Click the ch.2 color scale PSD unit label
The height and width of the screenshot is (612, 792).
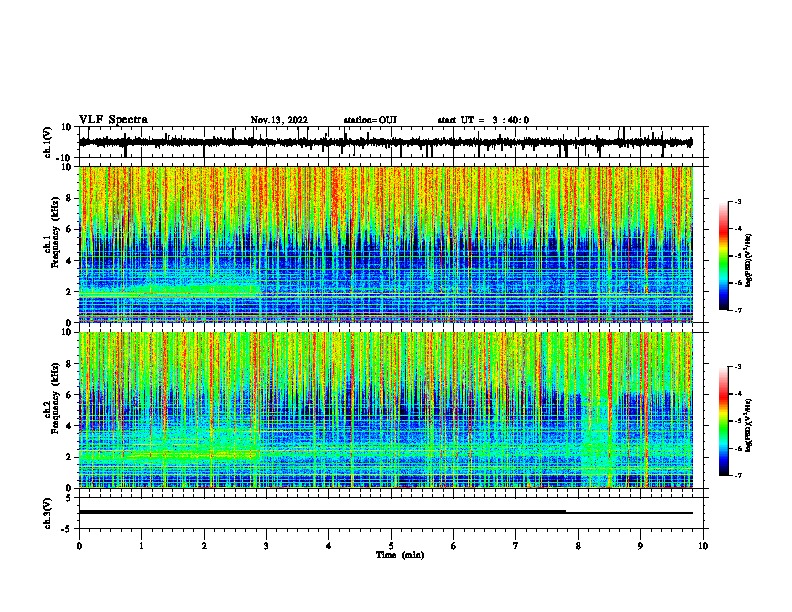(x=749, y=425)
